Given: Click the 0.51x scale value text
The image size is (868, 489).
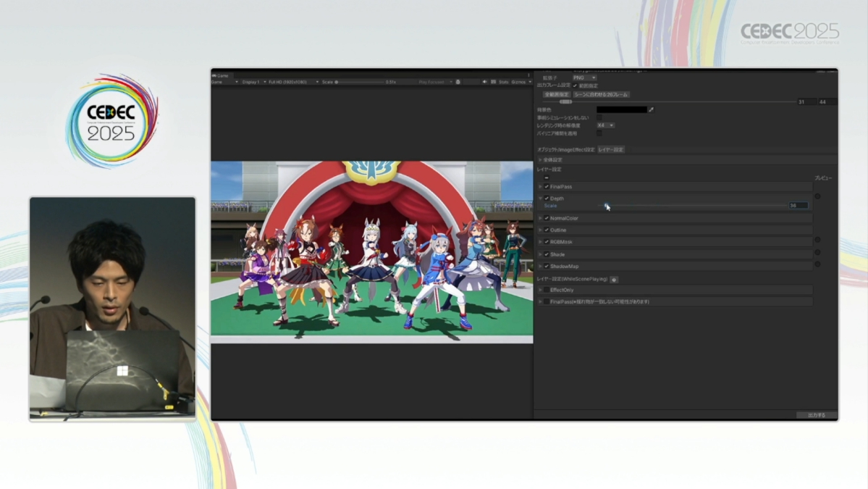Looking at the screenshot, I should 391,82.
